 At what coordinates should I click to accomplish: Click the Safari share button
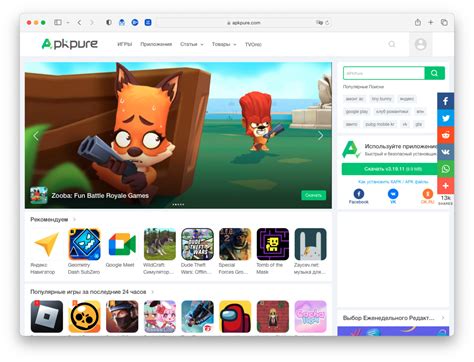[418, 22]
